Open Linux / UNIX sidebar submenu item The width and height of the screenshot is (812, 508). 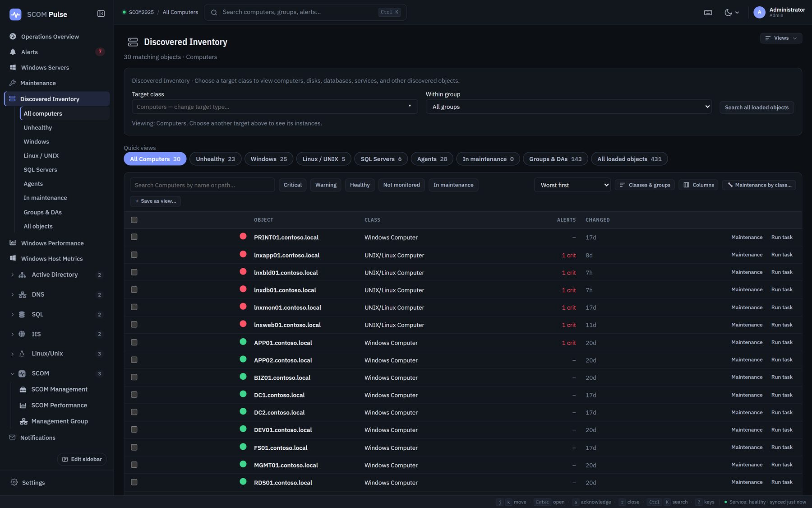pos(41,156)
